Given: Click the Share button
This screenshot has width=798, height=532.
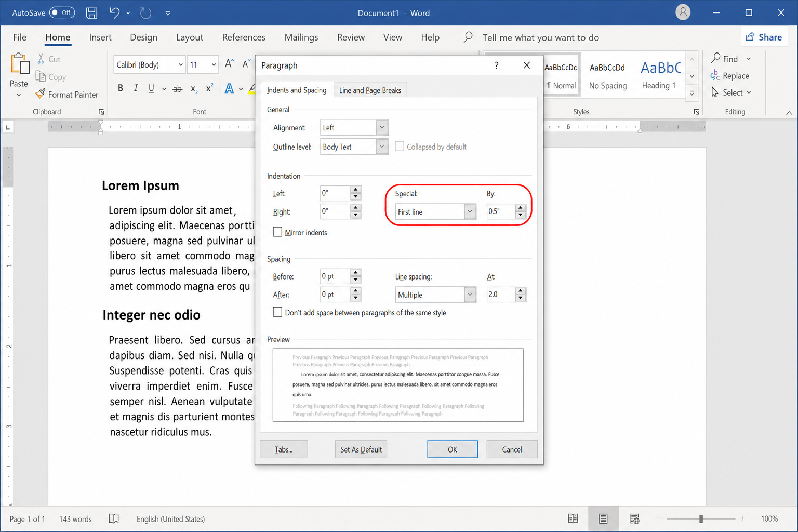Looking at the screenshot, I should tap(764, 37).
